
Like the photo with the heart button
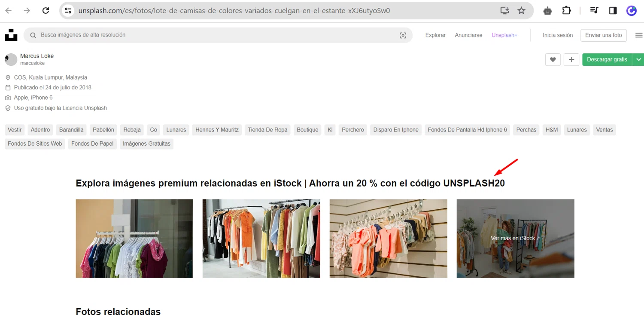pyautogui.click(x=553, y=60)
